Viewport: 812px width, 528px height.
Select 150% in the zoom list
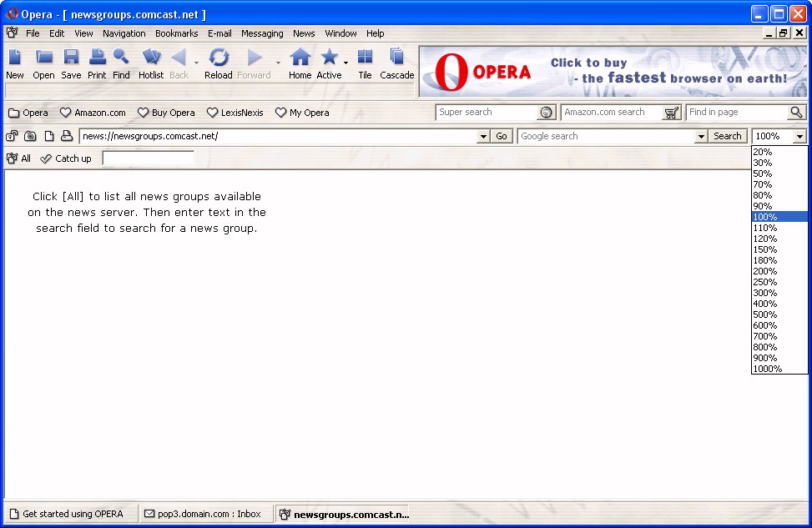pyautogui.click(x=764, y=249)
